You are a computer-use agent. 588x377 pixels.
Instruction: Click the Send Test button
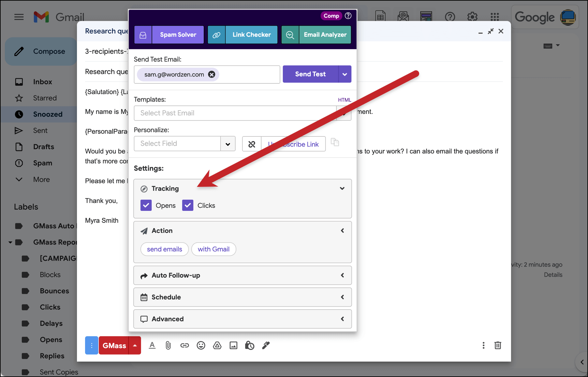(310, 74)
